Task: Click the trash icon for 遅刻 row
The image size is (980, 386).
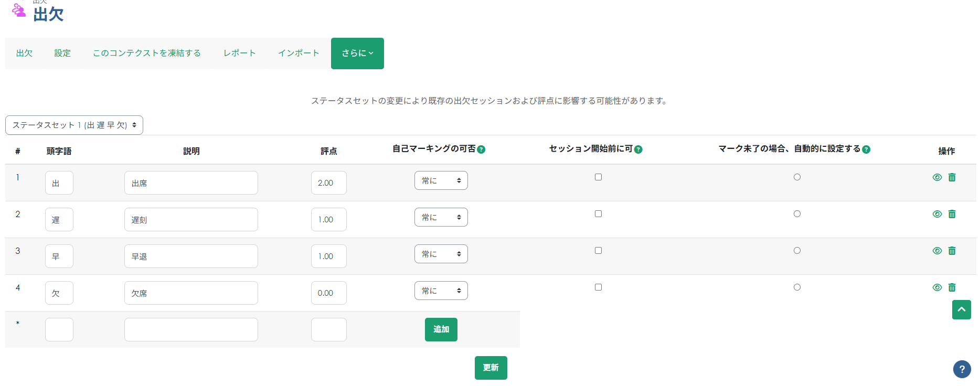Action: point(952,214)
